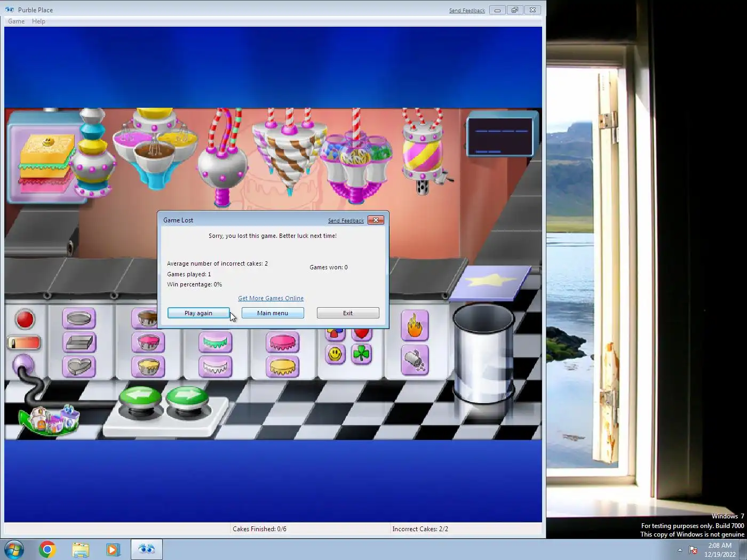Open Windows Explorer from taskbar
This screenshot has width=747, height=560.
click(x=81, y=549)
